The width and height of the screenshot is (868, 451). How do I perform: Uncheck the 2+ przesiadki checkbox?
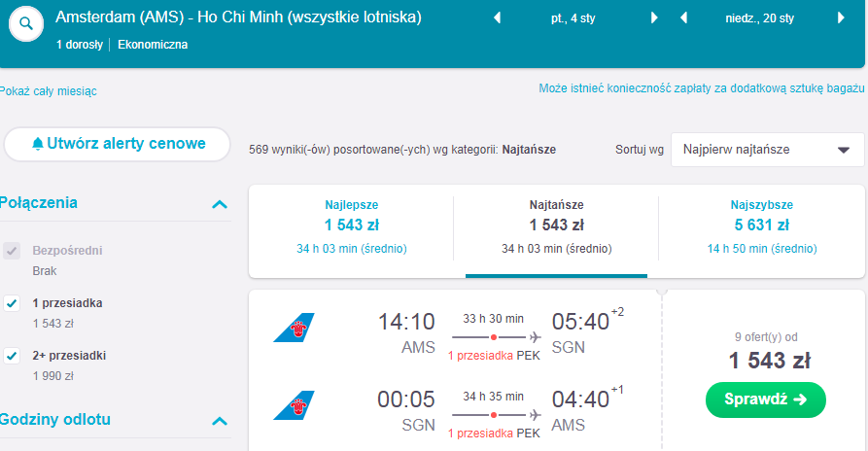[x=12, y=356]
